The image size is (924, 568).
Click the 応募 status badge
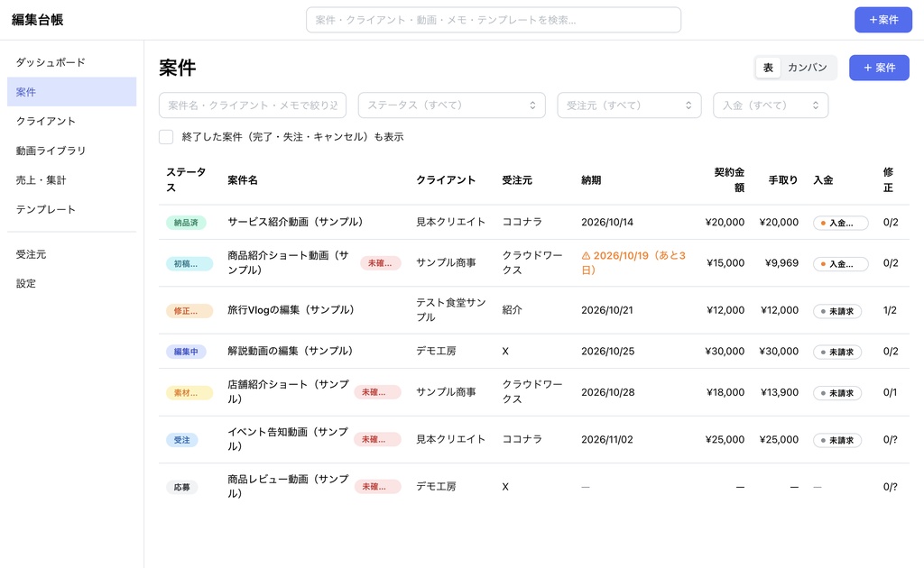tap(181, 488)
